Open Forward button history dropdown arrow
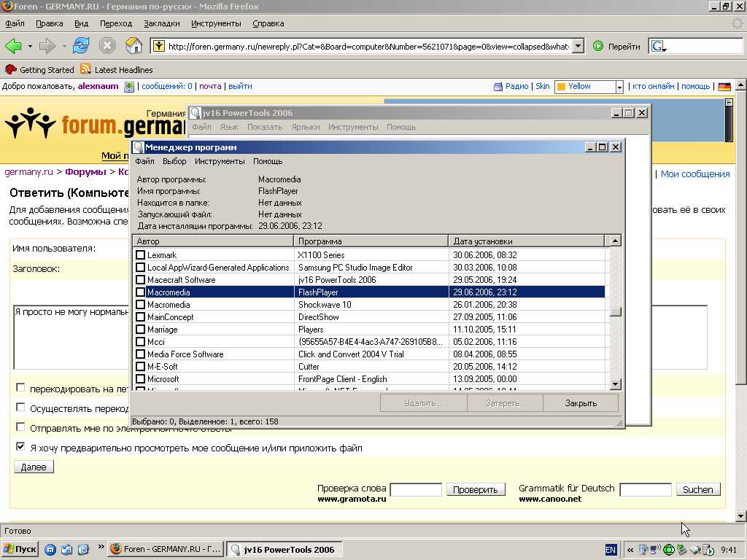 [63, 46]
